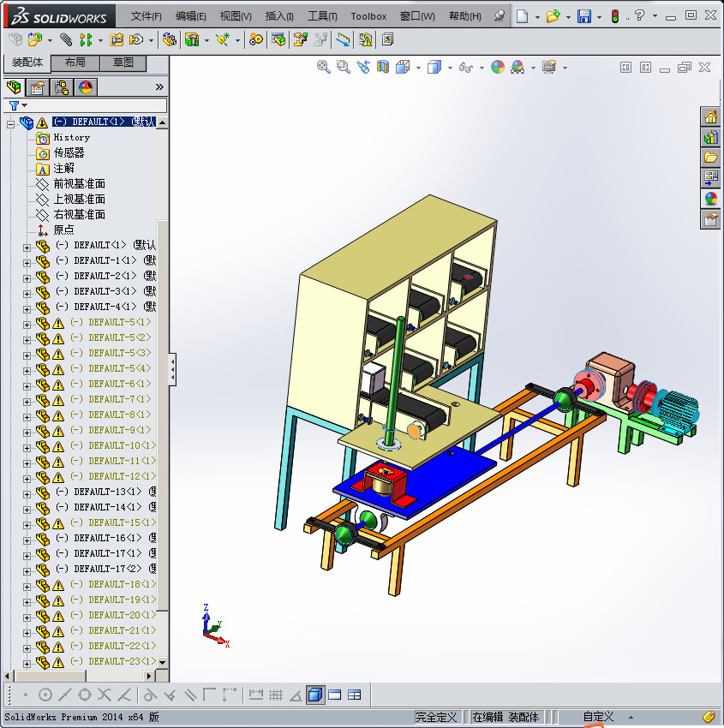The height and width of the screenshot is (728, 724).
Task: Click the Zoom to Area icon
Action: [x=344, y=68]
